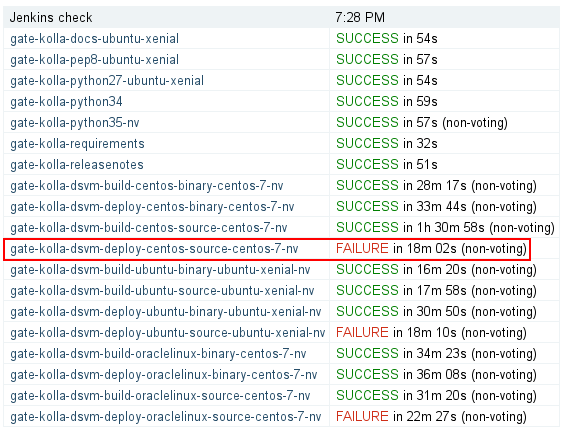Click gate-kolla-dsvm-build-oraclelinux-binary-centos-7-nv link

click(x=158, y=354)
